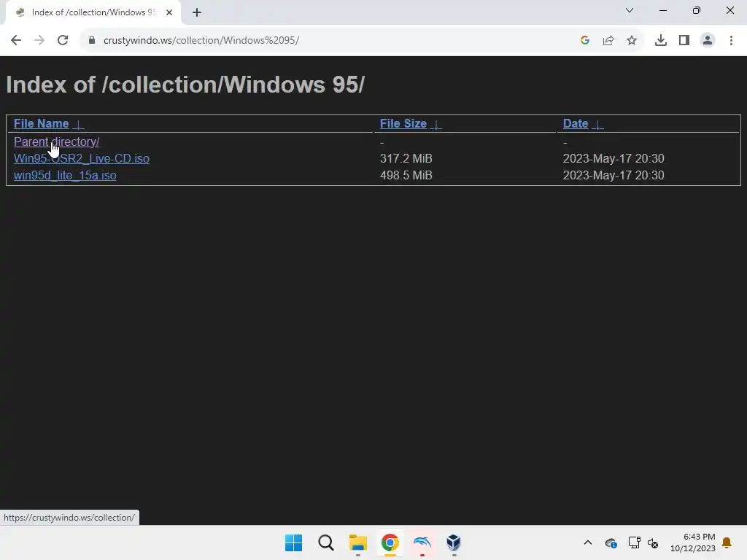The image size is (747, 560).
Task: Minimize the Chrome window
Action: (x=662, y=10)
